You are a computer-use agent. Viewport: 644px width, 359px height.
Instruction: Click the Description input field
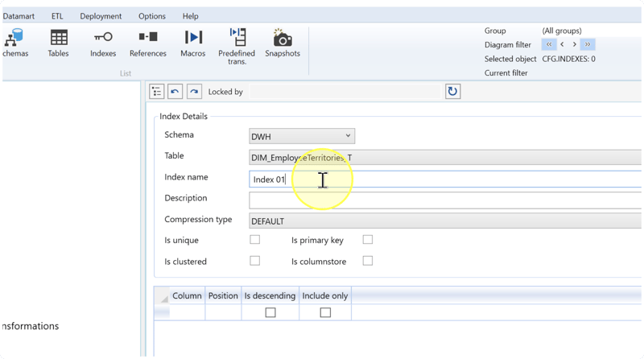[x=445, y=200]
